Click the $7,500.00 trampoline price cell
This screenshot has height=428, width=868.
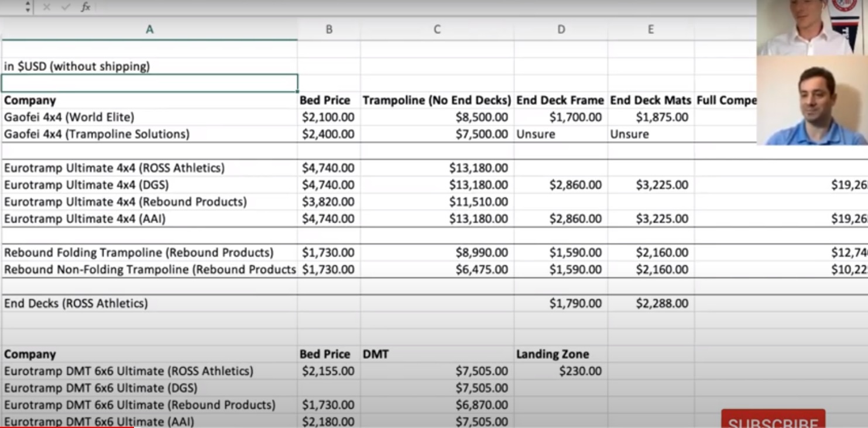pos(437,134)
